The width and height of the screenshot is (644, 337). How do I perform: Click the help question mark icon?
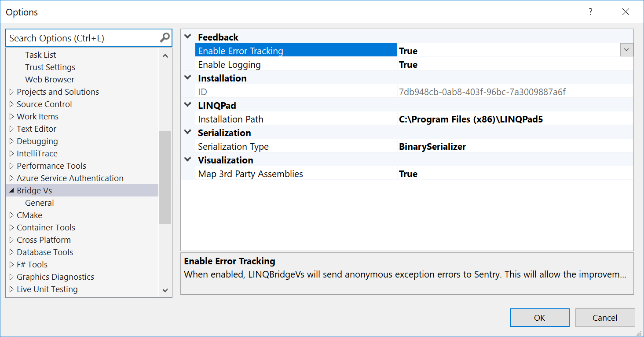[x=590, y=12]
